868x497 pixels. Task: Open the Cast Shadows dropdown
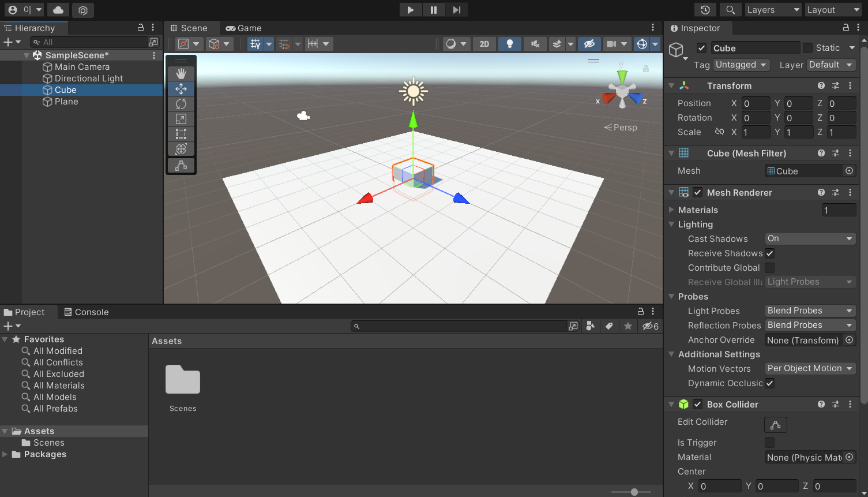pos(810,238)
